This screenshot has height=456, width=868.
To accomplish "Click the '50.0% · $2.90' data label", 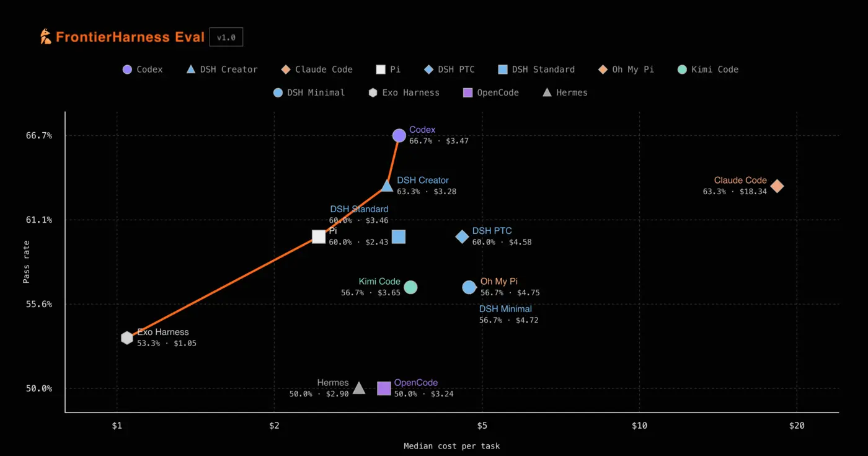I will point(319,394).
